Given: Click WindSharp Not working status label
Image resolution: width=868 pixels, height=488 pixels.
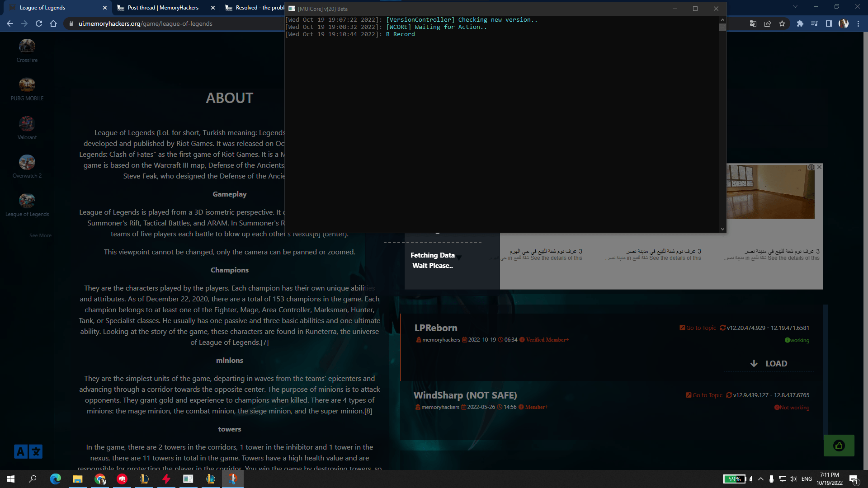Looking at the screenshot, I should click(x=792, y=408).
